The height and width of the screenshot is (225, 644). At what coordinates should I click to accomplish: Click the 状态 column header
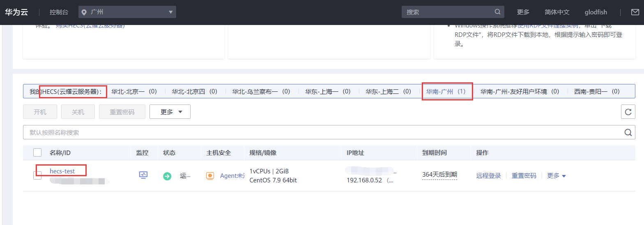coord(169,152)
